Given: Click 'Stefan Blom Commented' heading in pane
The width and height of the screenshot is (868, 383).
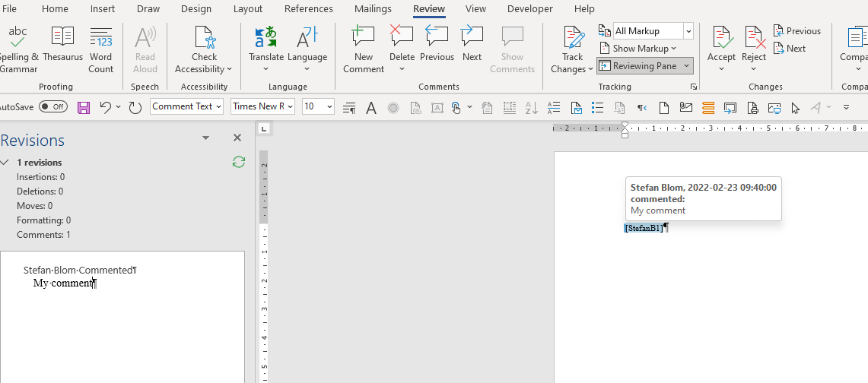Looking at the screenshot, I should 78,270.
